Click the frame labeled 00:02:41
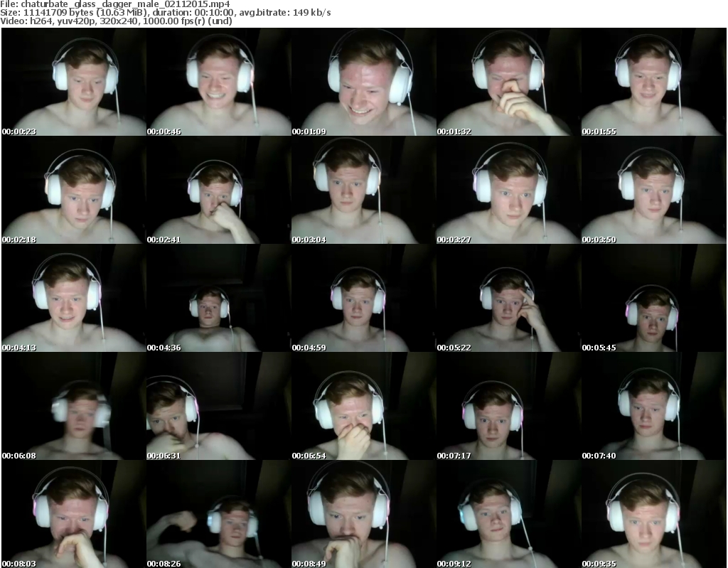The height and width of the screenshot is (568, 728). [219, 190]
